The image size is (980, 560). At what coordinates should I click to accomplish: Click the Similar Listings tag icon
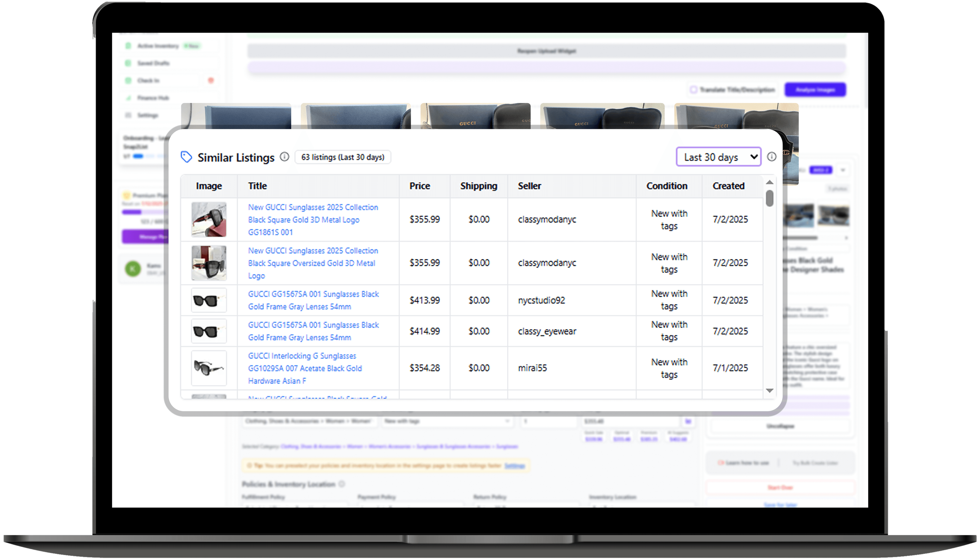click(x=187, y=157)
